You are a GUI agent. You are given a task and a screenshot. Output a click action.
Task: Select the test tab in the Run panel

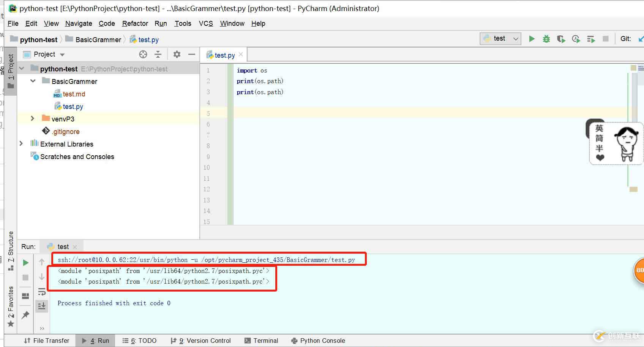pos(63,247)
